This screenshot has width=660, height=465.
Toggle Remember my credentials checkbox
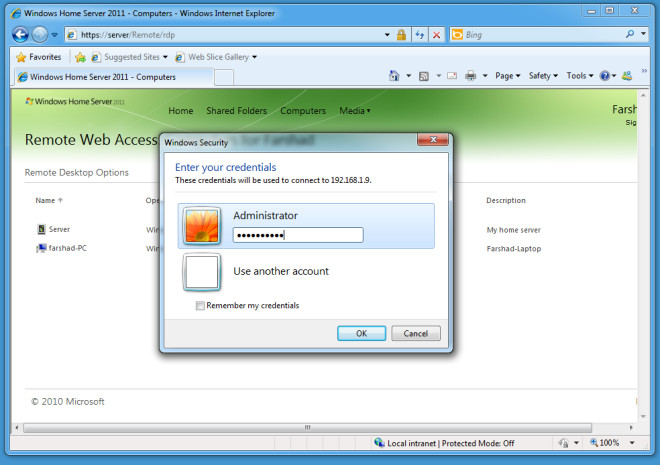[x=200, y=306]
